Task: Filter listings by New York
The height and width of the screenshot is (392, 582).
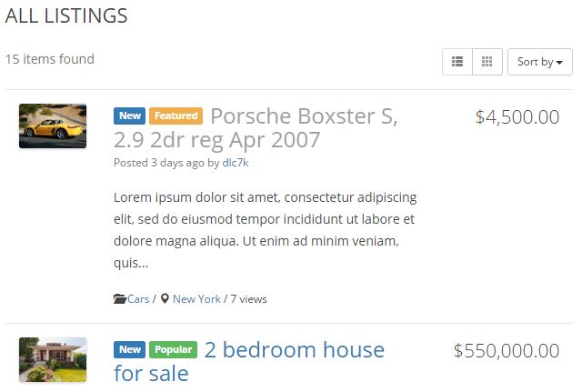Action: 196,299
